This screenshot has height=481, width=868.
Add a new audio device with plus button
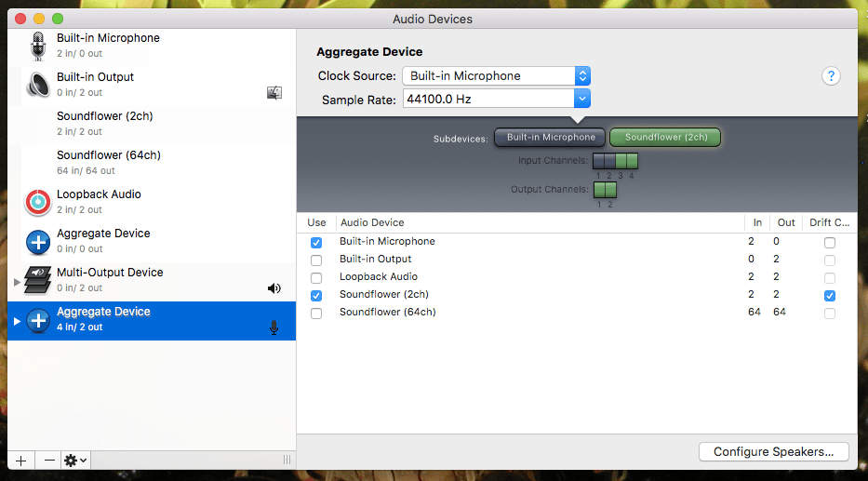coord(21,461)
